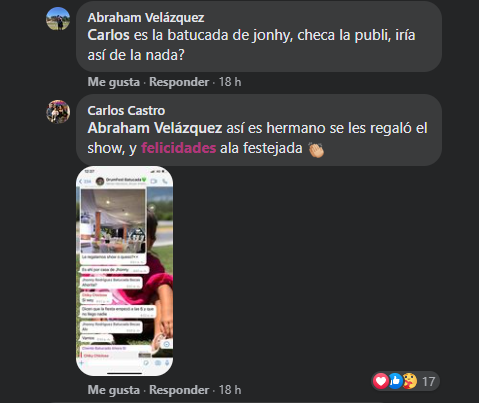Open the WhatsApp screenshot attachment
The height and width of the screenshot is (403, 479).
[x=124, y=271]
